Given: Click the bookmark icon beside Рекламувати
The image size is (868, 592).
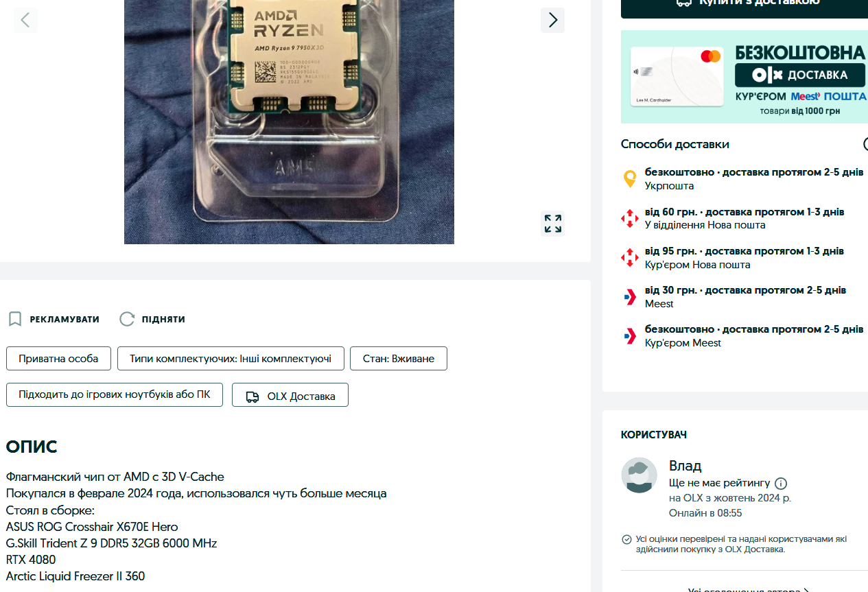Looking at the screenshot, I should click(x=15, y=319).
